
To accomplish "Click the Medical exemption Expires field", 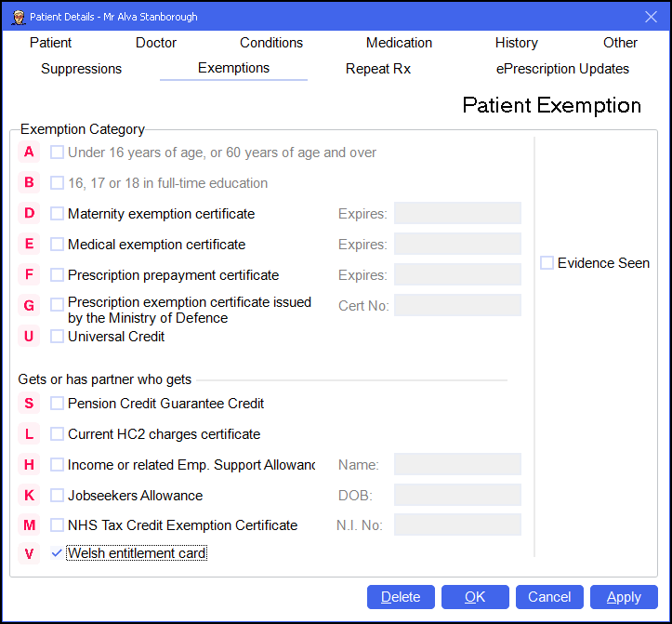I will [x=457, y=245].
